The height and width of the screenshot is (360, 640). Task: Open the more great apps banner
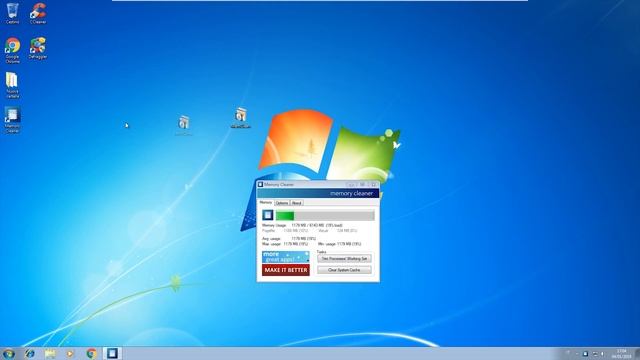286,257
